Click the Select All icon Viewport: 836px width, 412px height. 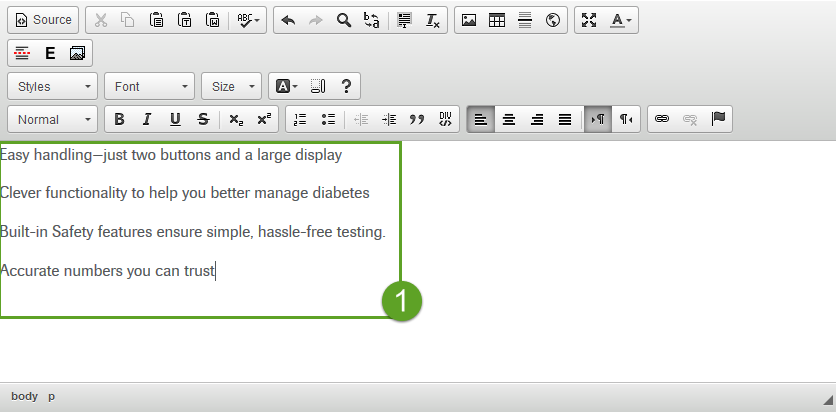pyautogui.click(x=405, y=20)
